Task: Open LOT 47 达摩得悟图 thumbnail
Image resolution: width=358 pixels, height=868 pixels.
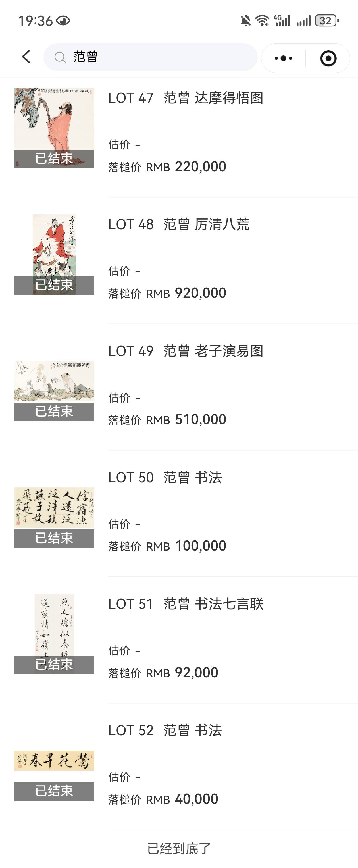Action: tap(54, 128)
